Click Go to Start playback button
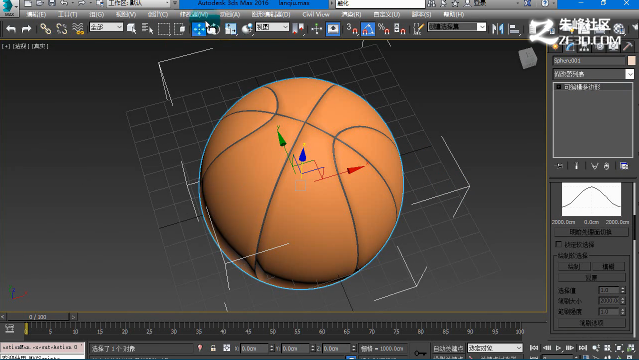 point(534,348)
